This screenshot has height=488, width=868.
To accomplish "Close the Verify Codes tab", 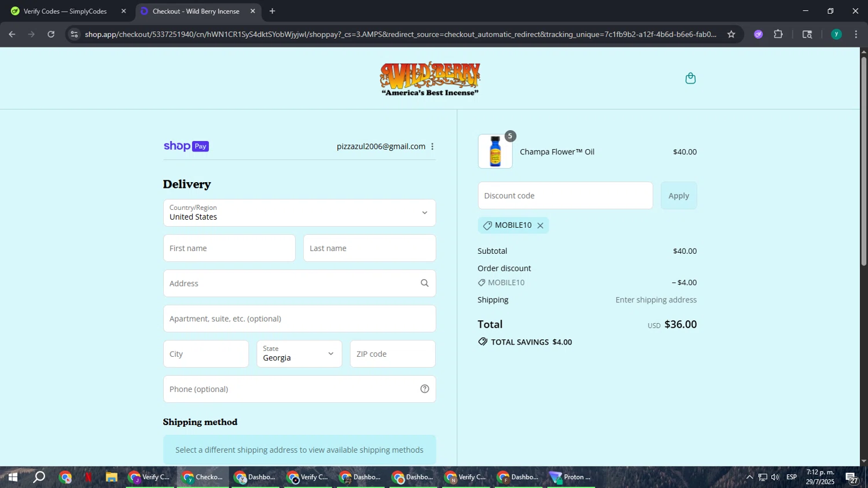I will (123, 11).
